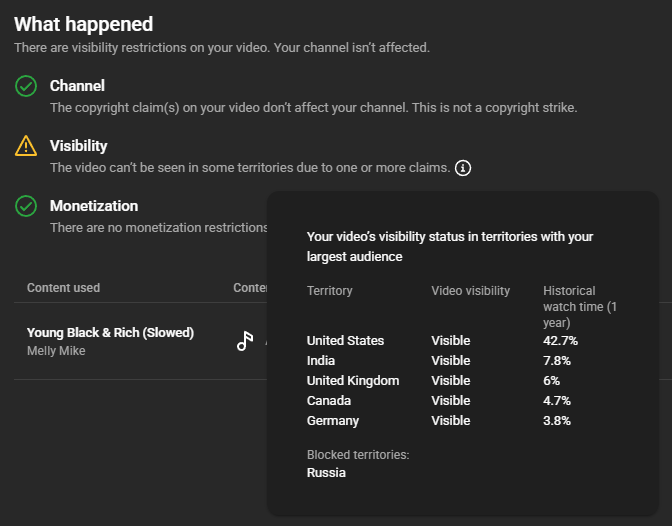Click the Territory column header in the popup
This screenshot has width=672, height=526.
pos(330,291)
